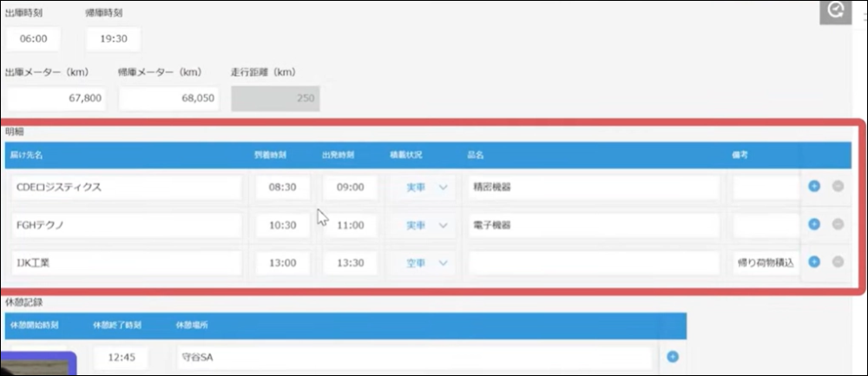Click the arrival time 08:30 field
Image resolution: width=868 pixels, height=376 pixels.
(283, 187)
